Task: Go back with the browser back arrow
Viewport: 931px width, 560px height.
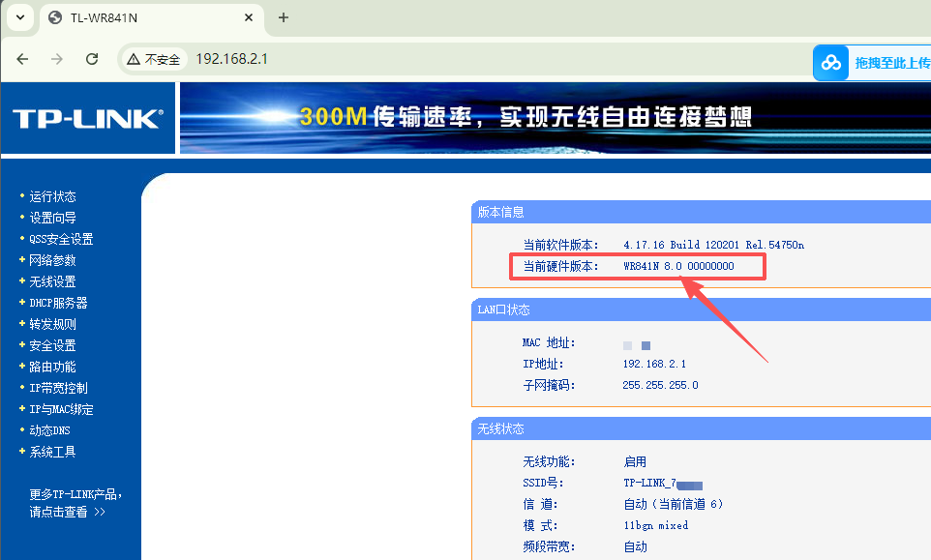Action: pos(22,59)
